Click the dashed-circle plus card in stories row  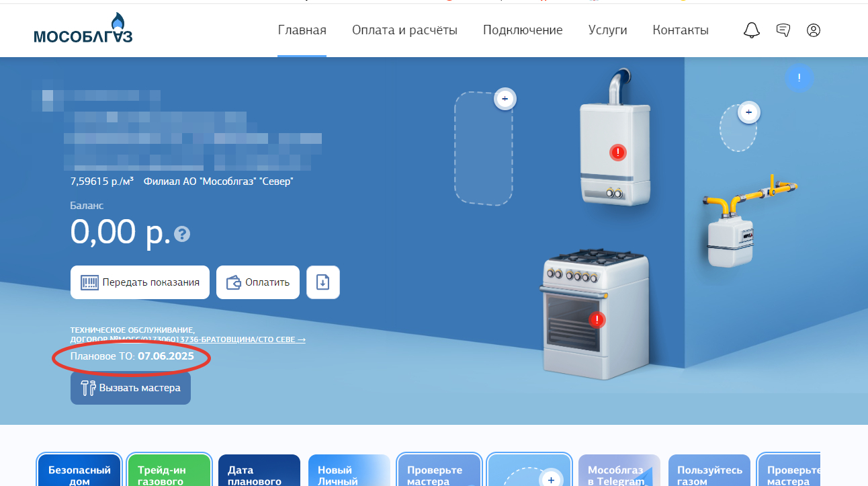coord(529,471)
